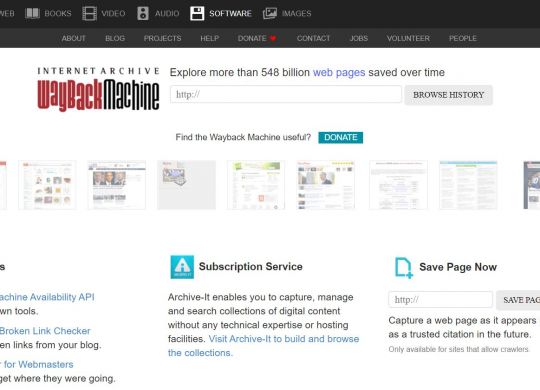Click the Wayback URL search field

tap(286, 94)
